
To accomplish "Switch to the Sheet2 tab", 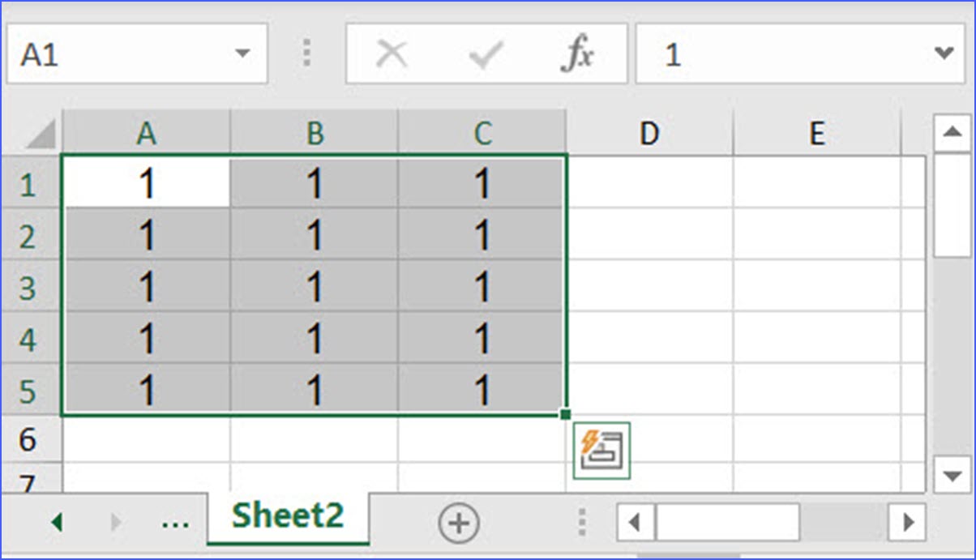I will (x=288, y=516).
